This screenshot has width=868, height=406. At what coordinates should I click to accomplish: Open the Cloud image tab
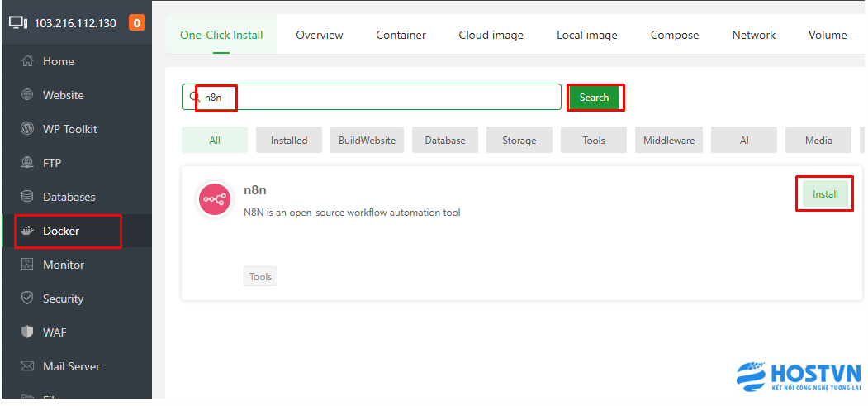click(x=491, y=35)
